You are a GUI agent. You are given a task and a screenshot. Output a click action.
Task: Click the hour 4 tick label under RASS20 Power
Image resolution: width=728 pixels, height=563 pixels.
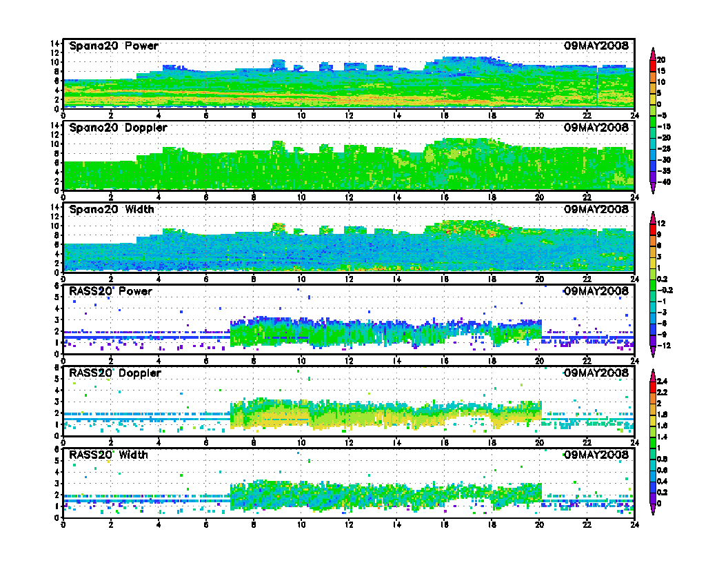pos(159,361)
